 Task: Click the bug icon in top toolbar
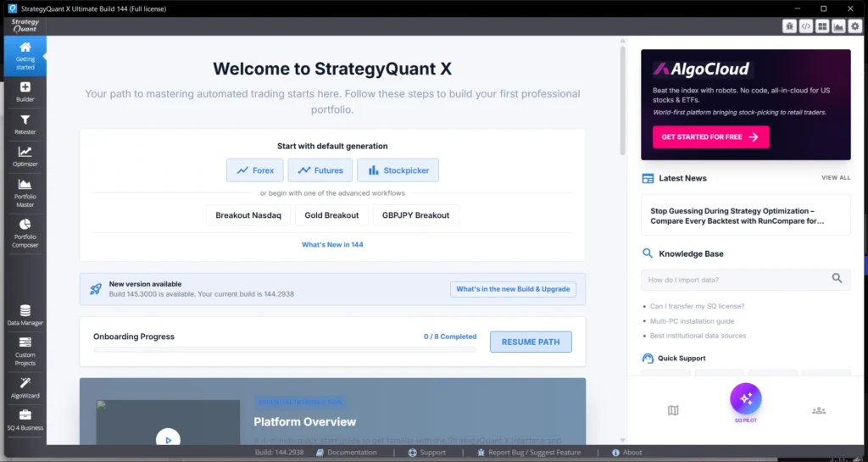coord(789,26)
